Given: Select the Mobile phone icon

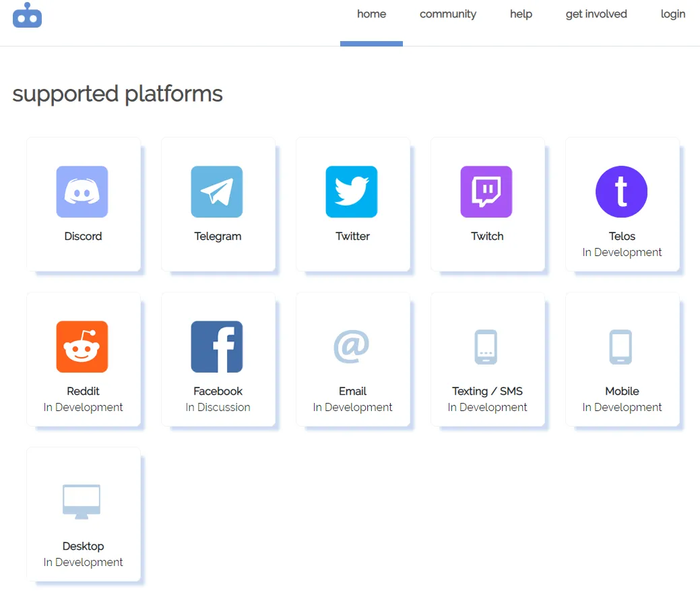Looking at the screenshot, I should 621,347.
